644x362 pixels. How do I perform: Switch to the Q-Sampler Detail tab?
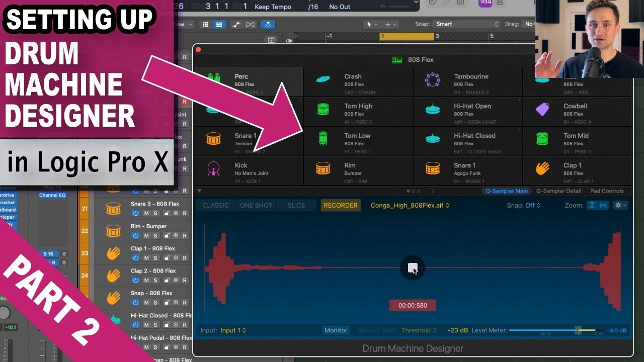558,191
